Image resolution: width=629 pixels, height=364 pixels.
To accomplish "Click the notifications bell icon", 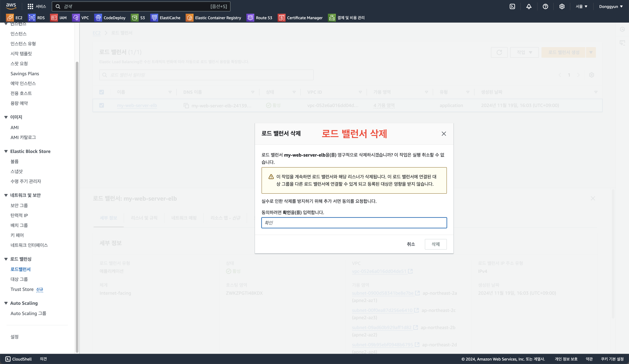I will (x=529, y=6).
